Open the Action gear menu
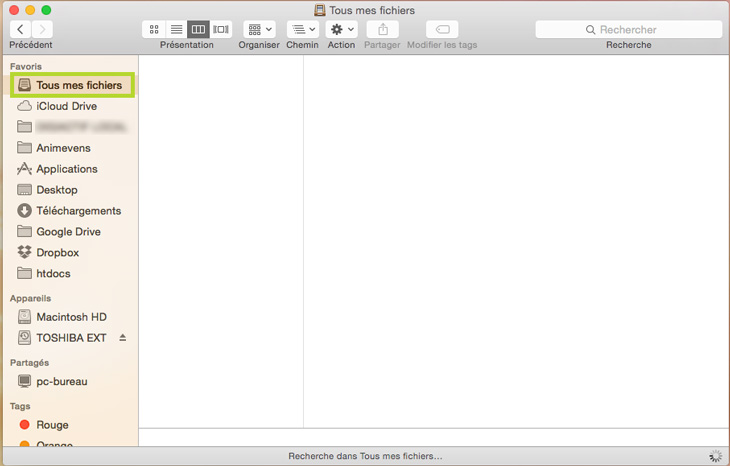This screenshot has width=730, height=466. tap(341, 30)
